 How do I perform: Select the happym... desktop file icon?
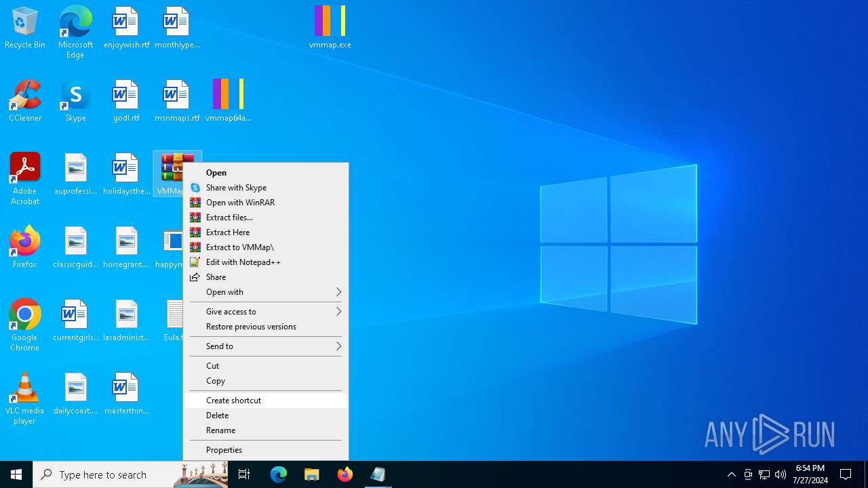169,247
